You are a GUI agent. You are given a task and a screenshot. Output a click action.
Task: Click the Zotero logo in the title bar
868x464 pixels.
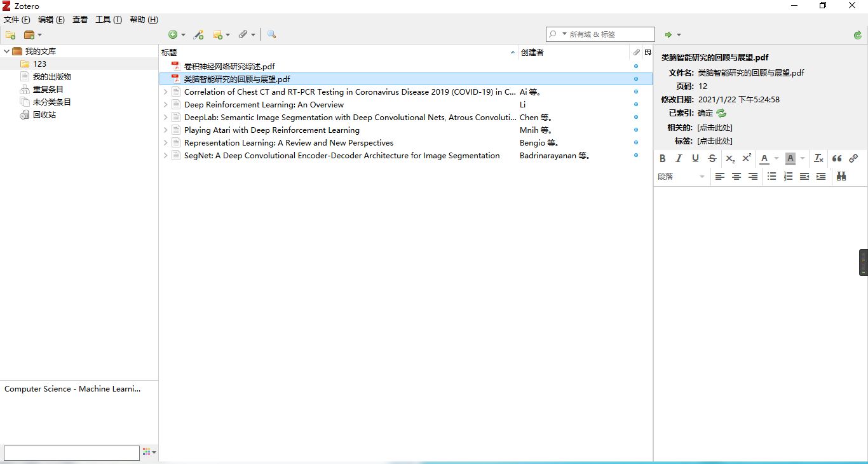point(6,6)
